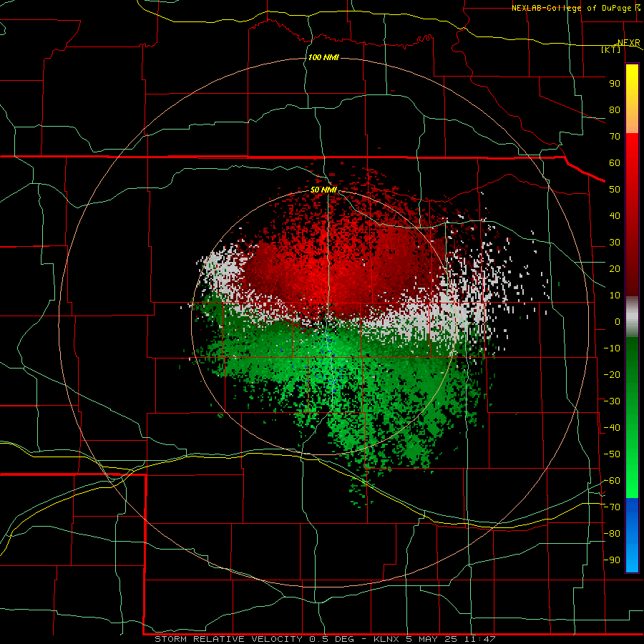Click the "NEXR" label above the scale
Image resolution: width=644 pixels, height=644 pixels.
pos(629,43)
